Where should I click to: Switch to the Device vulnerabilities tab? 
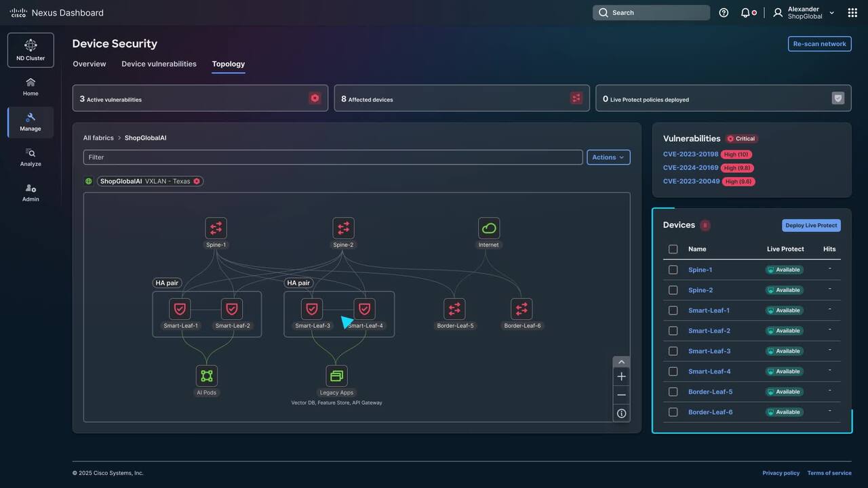tap(159, 64)
